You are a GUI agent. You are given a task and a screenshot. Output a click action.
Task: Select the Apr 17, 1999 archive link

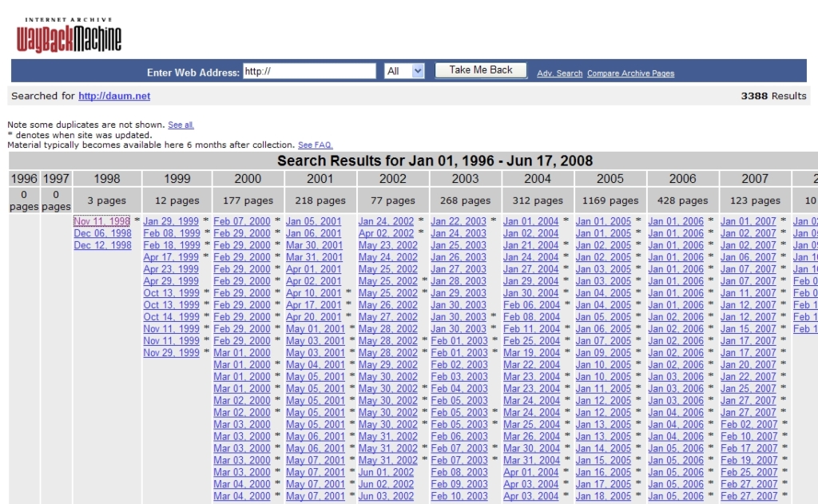point(171,257)
